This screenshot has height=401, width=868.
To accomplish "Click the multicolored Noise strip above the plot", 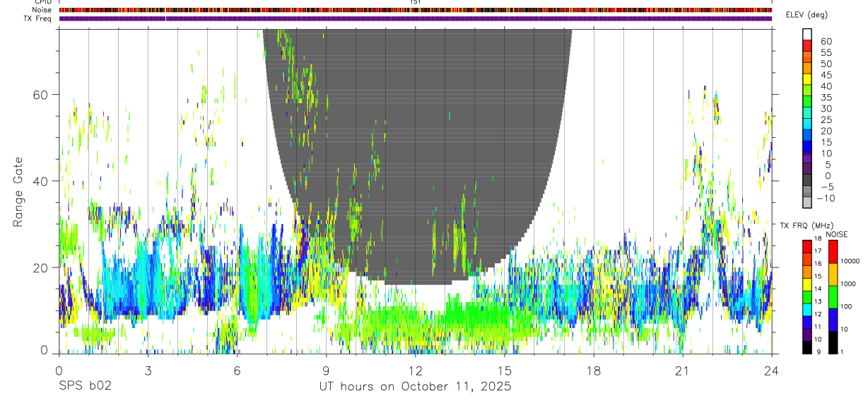I will pyautogui.click(x=415, y=11).
